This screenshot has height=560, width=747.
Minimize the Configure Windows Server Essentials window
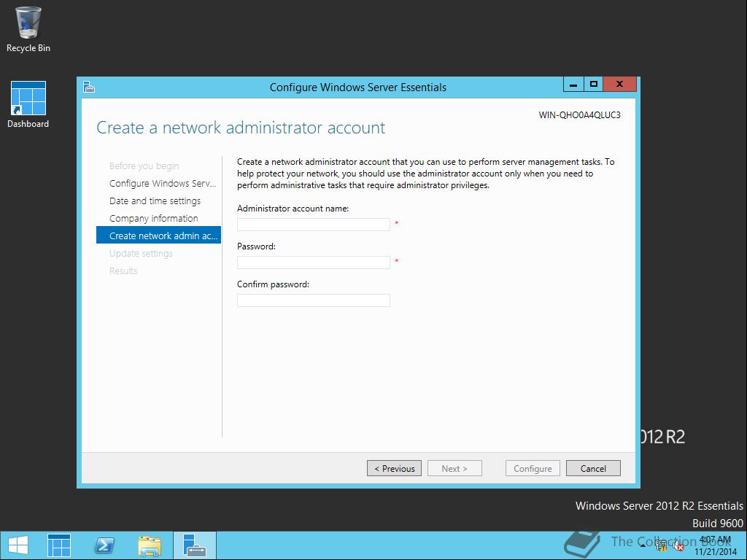point(573,85)
